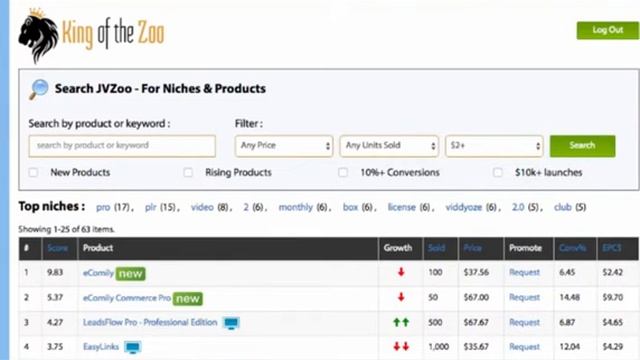Click the Log Out button
The height and width of the screenshot is (360, 640).
[608, 30]
